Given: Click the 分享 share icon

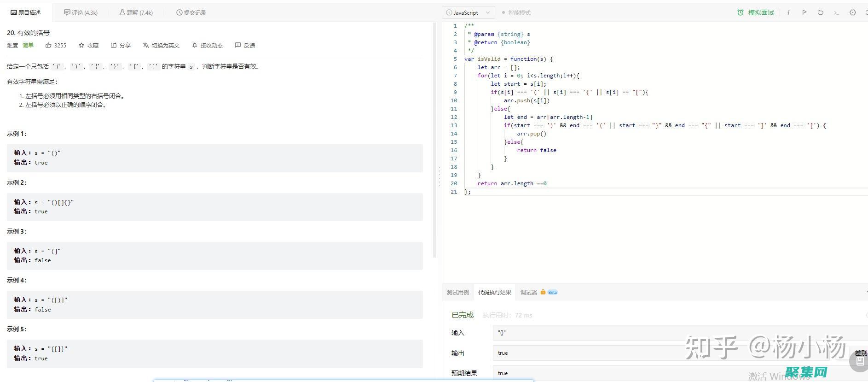Looking at the screenshot, I should tap(114, 45).
